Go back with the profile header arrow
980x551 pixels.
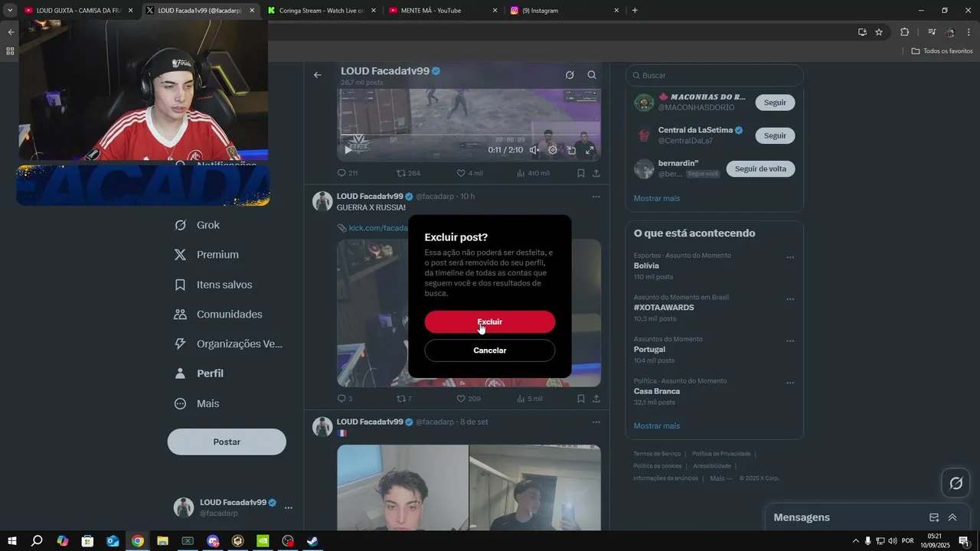click(318, 75)
